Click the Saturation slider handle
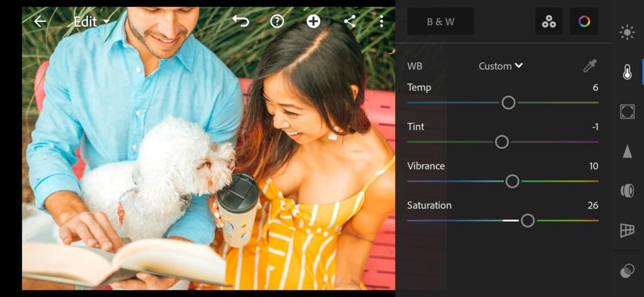Screen dimensions: 644x297 coord(528,220)
